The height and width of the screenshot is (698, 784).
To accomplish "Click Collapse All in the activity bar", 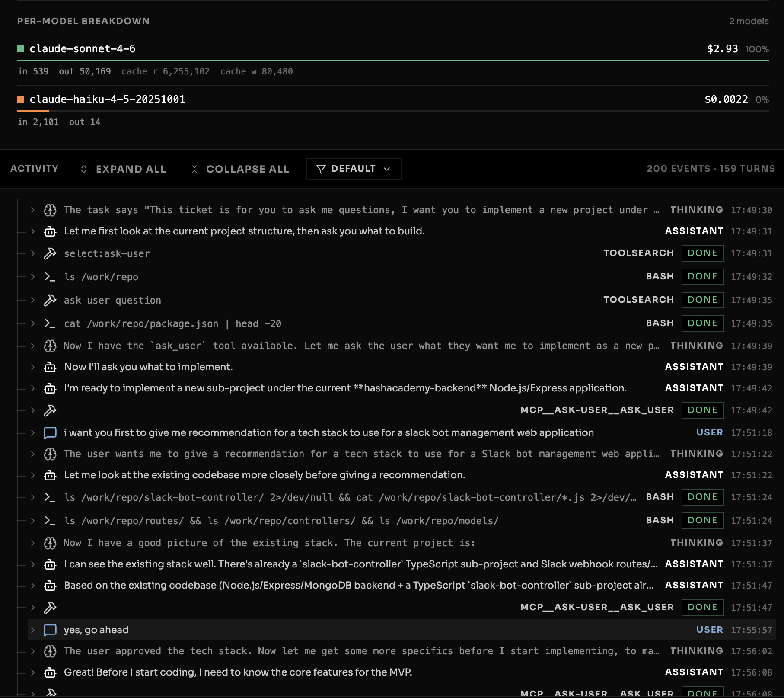I will pyautogui.click(x=240, y=169).
